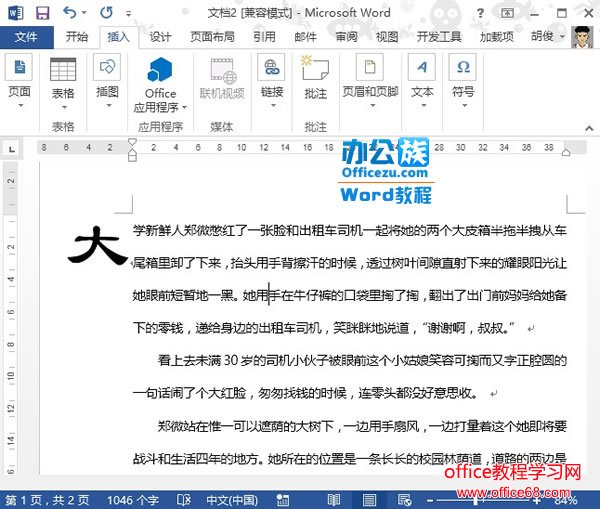Image resolution: width=600 pixels, height=509 pixels.
Task: Open the Symbols (符号) button
Action: point(463,80)
